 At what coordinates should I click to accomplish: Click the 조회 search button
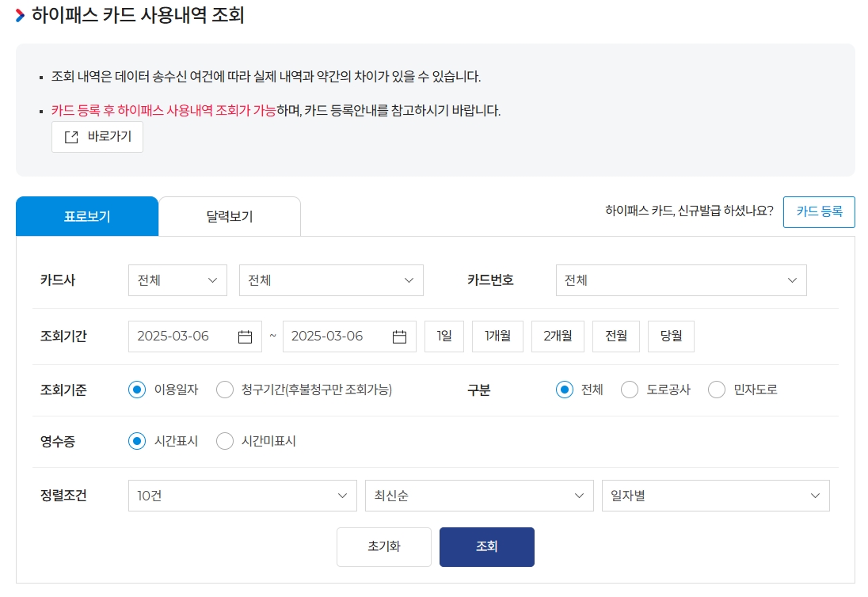[486, 546]
